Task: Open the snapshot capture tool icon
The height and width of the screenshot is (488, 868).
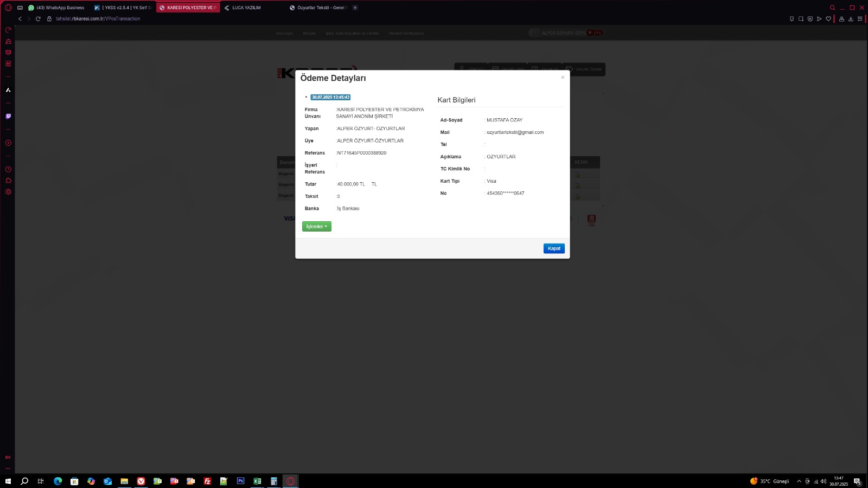Action: coord(801,19)
